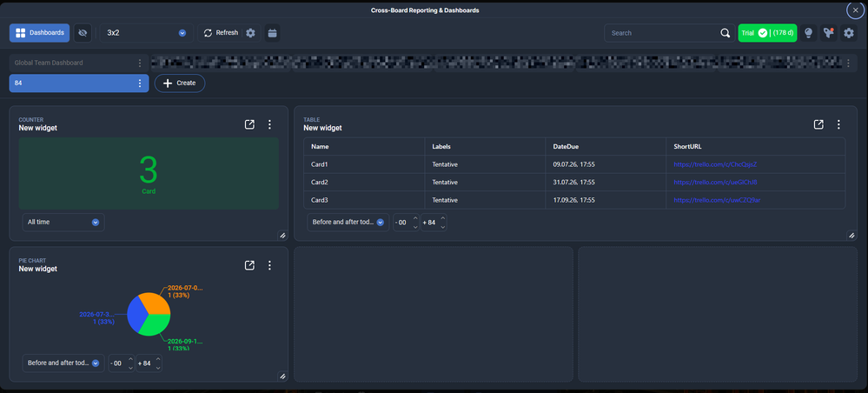Decrease Pie Chart plus 84 days stepper
868x393 pixels.
(x=158, y=368)
